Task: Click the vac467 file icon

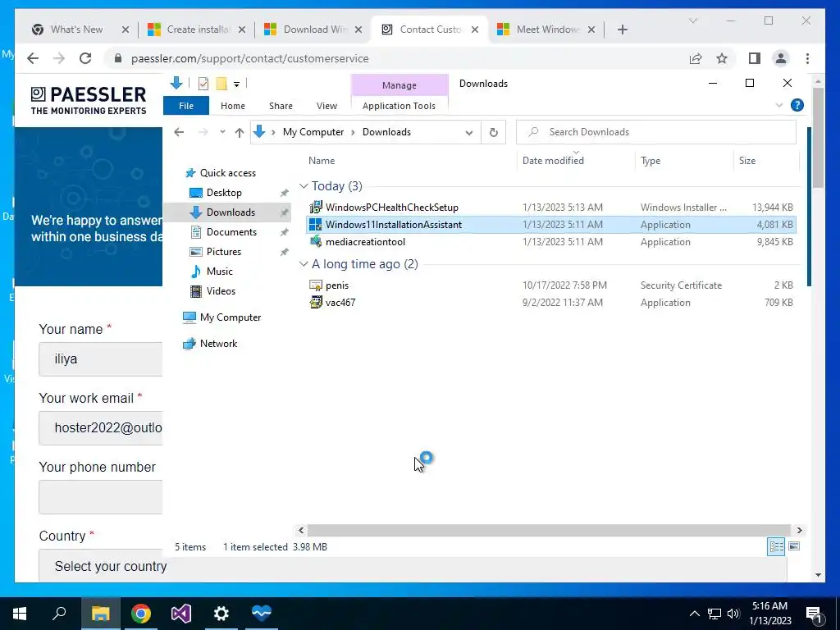Action: pos(316,302)
